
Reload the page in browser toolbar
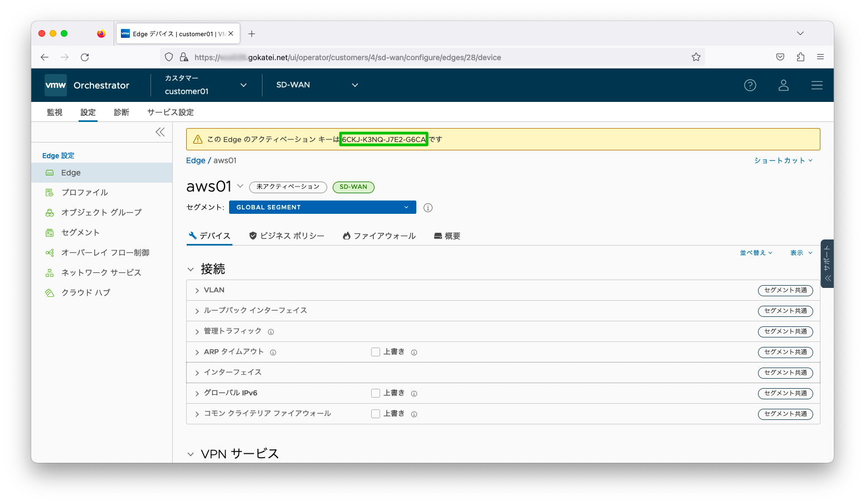tap(85, 57)
